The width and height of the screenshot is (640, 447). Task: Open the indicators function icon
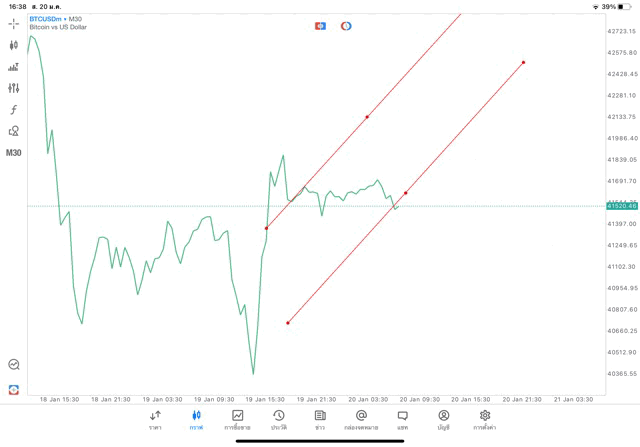point(14,109)
